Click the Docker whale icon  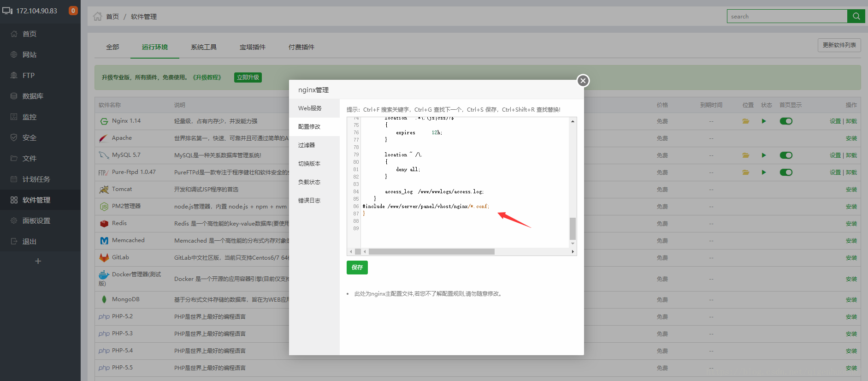(x=104, y=275)
